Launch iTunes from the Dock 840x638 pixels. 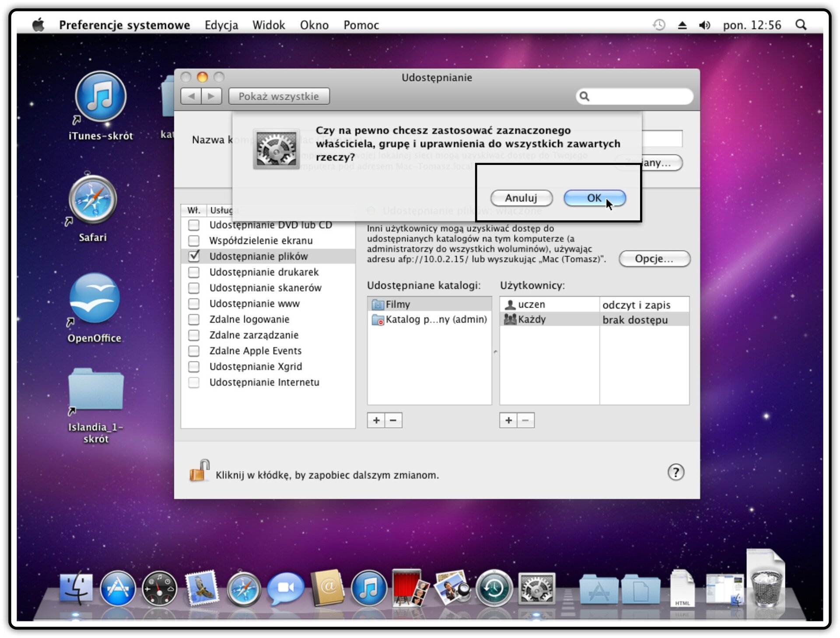[369, 589]
